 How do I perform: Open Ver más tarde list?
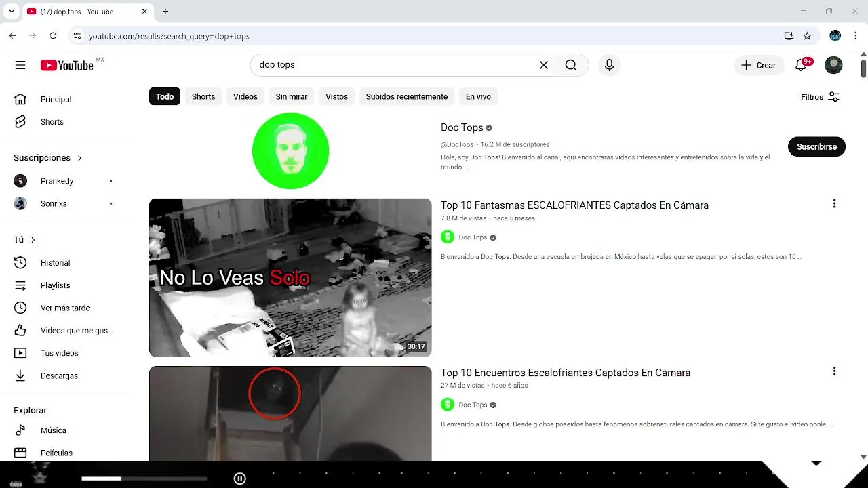pyautogui.click(x=65, y=308)
